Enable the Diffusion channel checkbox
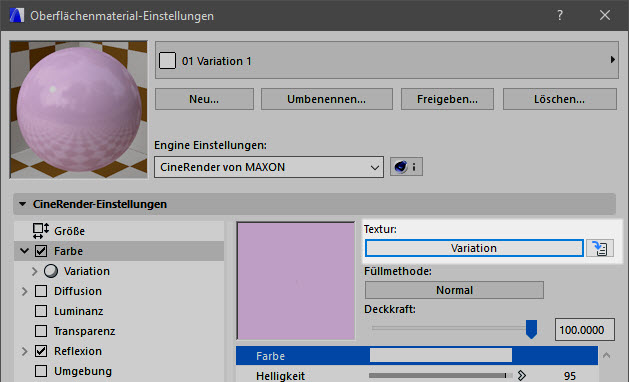 41,291
